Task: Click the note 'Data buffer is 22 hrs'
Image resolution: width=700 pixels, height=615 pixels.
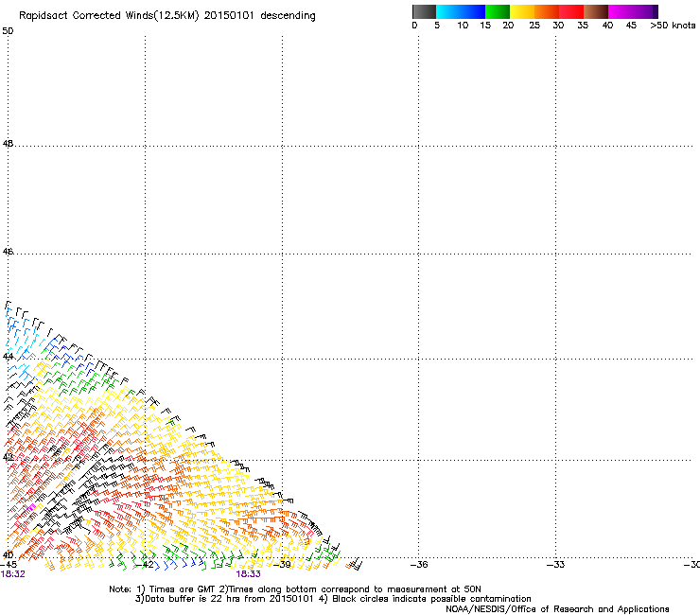Action: tap(193, 599)
